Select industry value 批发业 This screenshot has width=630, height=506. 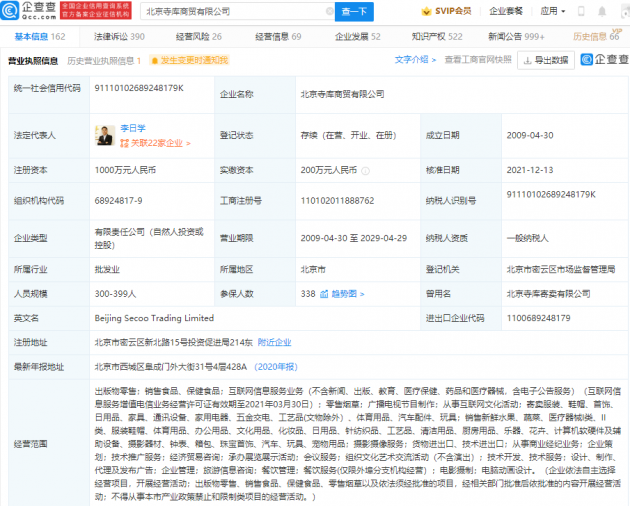[x=107, y=270]
